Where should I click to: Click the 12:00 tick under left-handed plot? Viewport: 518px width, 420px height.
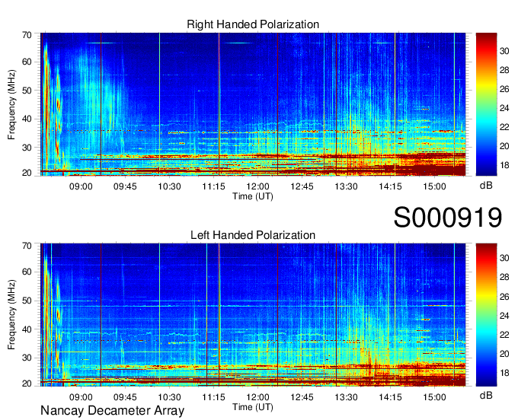257,397
